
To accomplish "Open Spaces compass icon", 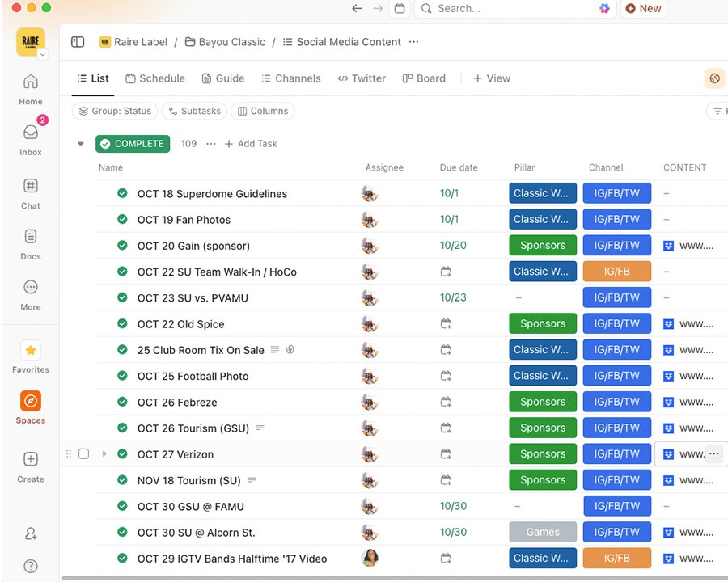I will (x=31, y=401).
